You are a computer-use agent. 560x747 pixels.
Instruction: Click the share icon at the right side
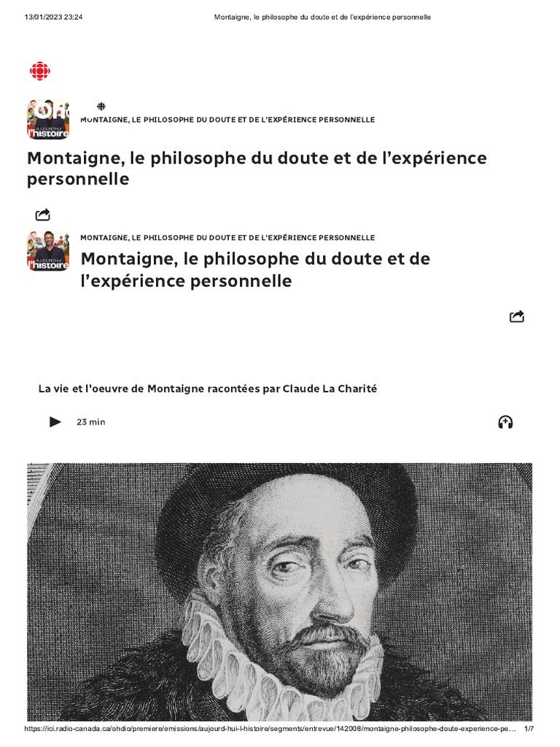coord(517,317)
